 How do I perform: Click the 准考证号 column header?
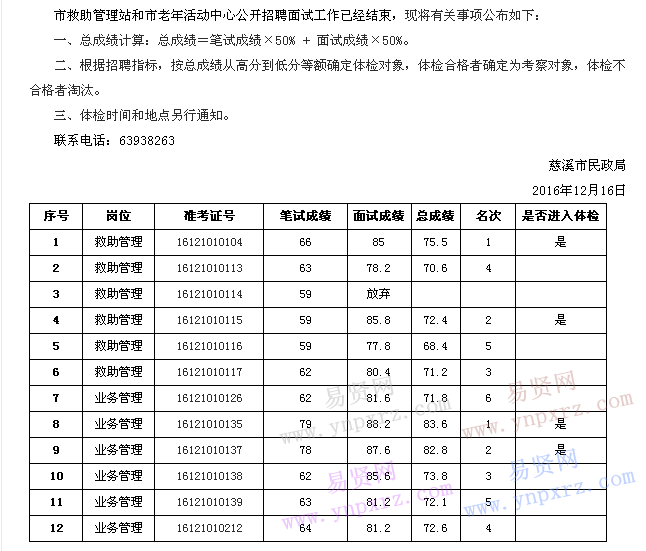pyautogui.click(x=209, y=216)
